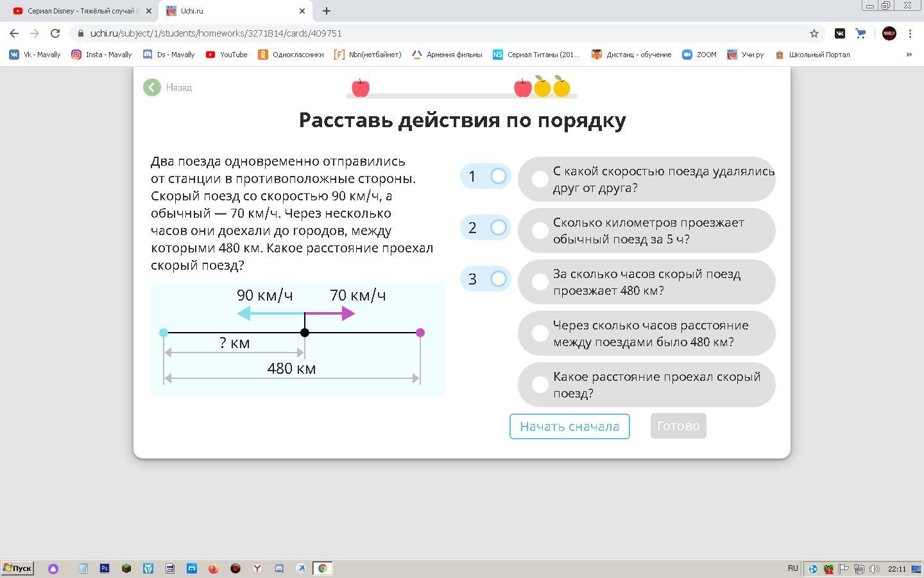Open the Пуск start menu
924x578 pixels.
click(x=17, y=568)
